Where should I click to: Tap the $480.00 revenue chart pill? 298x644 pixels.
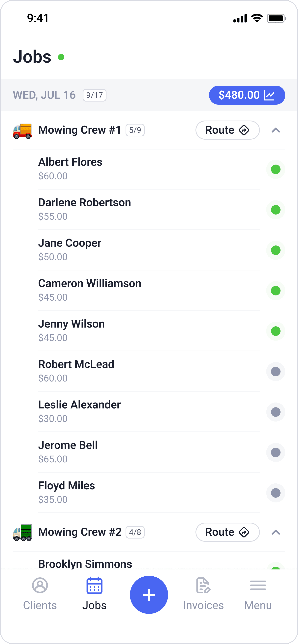247,95
